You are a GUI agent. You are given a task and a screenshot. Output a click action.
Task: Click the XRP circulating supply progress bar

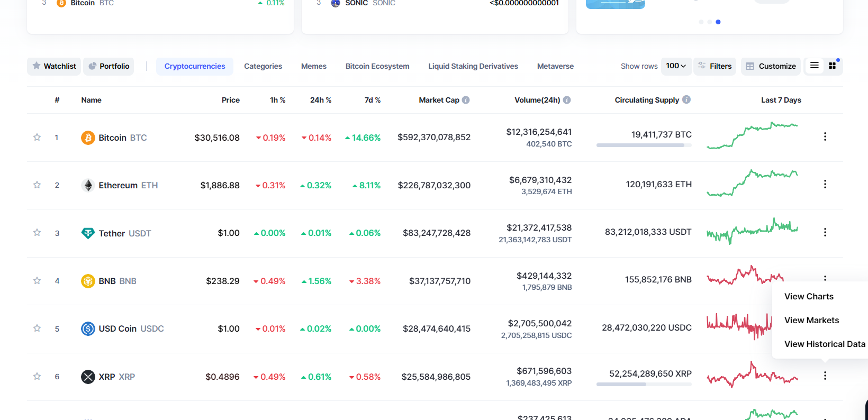(644, 385)
